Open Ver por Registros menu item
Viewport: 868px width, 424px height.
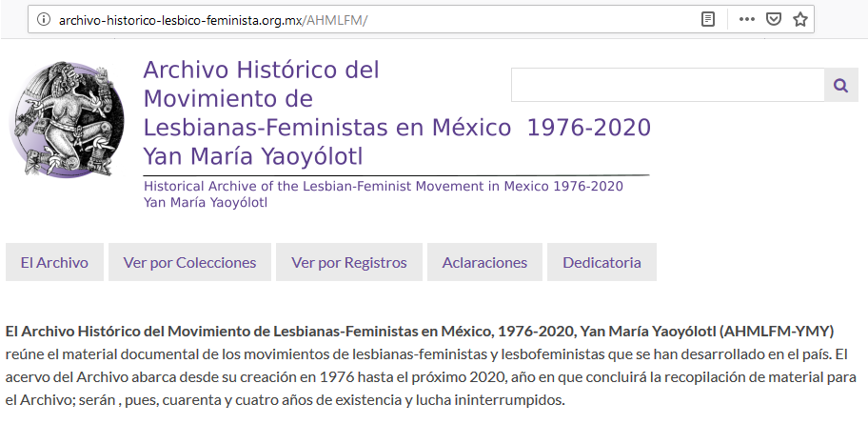pos(348,262)
